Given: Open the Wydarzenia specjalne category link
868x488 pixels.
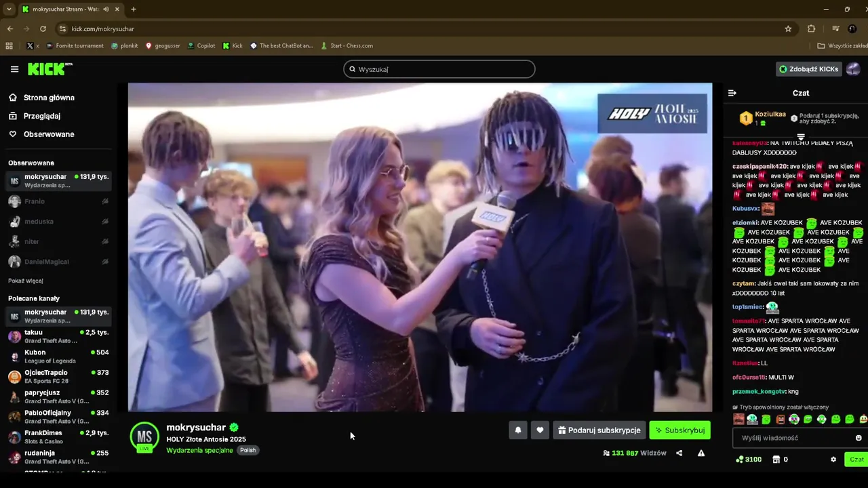Looking at the screenshot, I should point(199,450).
